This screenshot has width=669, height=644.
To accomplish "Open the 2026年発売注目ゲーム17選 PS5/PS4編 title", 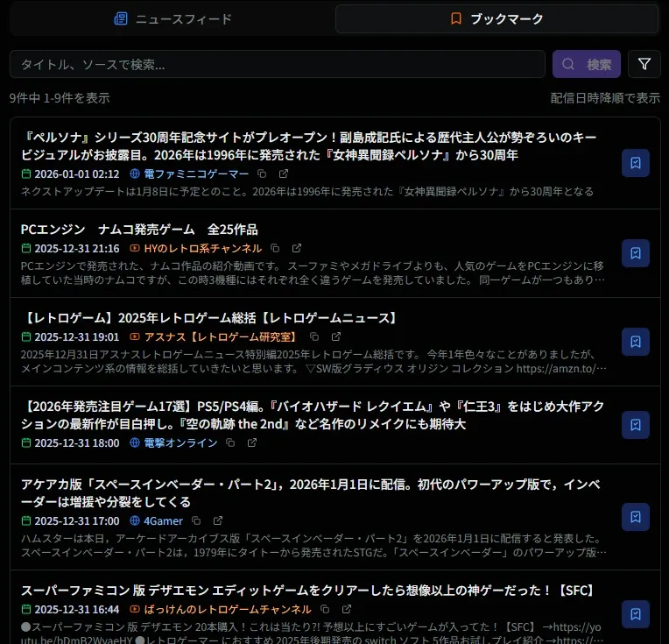I will coord(313,414).
